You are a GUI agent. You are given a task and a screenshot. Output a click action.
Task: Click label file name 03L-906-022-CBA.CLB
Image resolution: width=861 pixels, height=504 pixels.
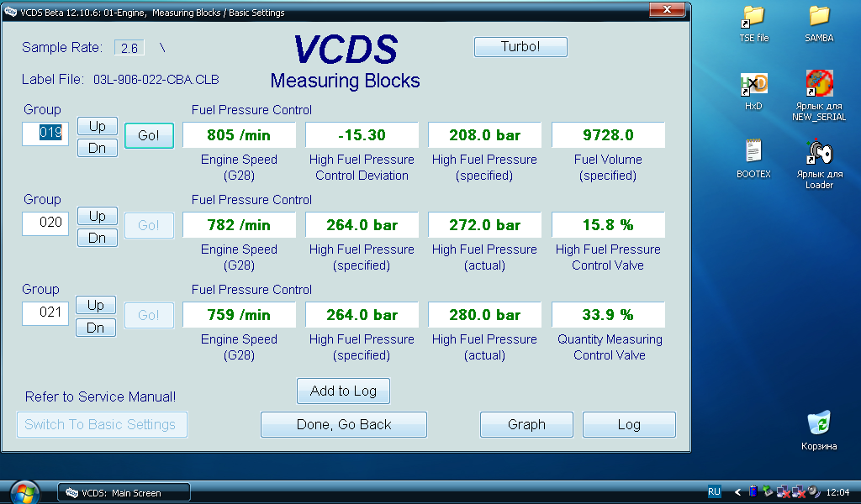(x=156, y=80)
